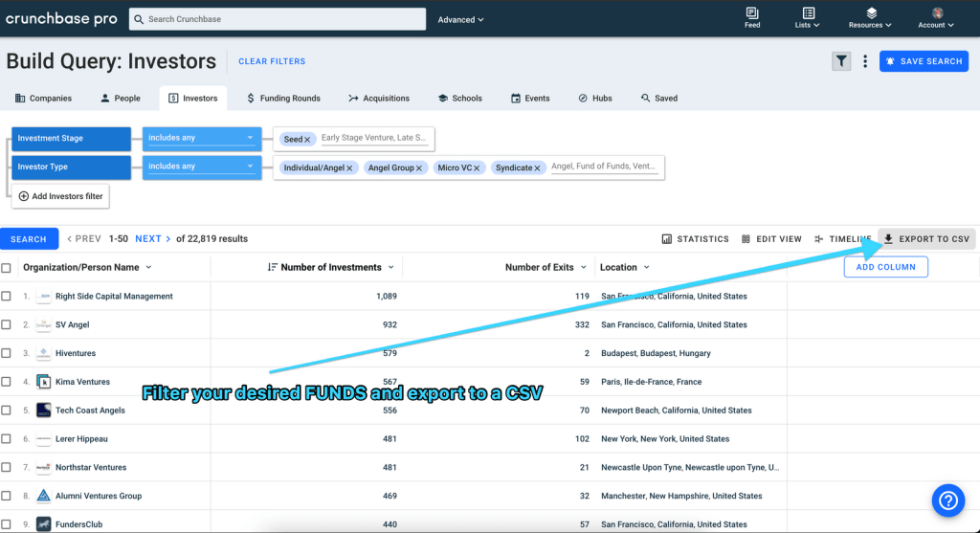The height and width of the screenshot is (533, 980).
Task: Click the Right Side Capital Management logo
Action: (x=44, y=297)
